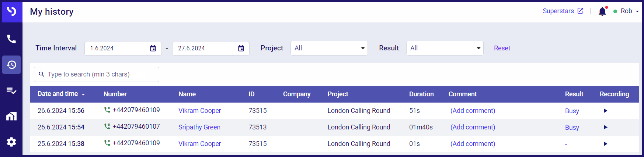
Task: Reset the filters
Action: 502,48
